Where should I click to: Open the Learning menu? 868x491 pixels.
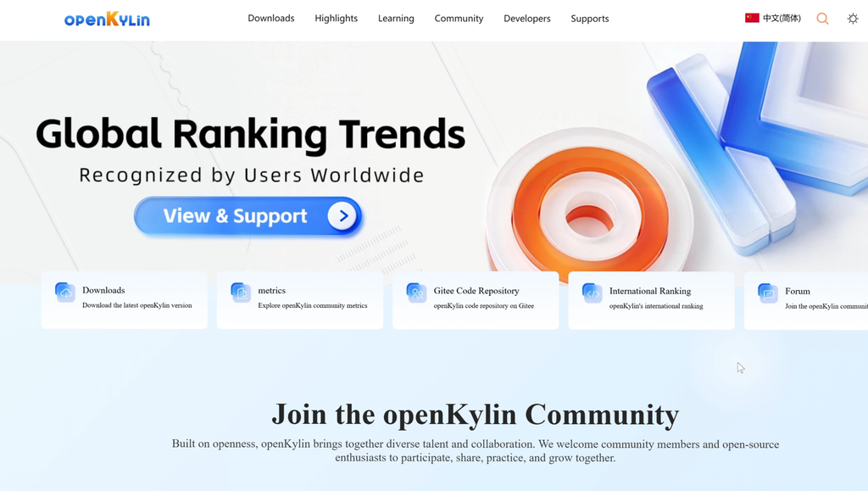[396, 19]
